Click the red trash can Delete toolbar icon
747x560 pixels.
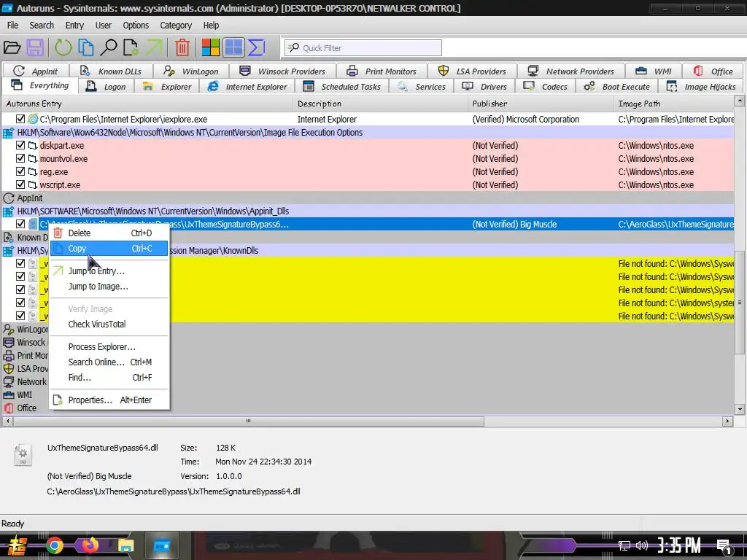182,47
